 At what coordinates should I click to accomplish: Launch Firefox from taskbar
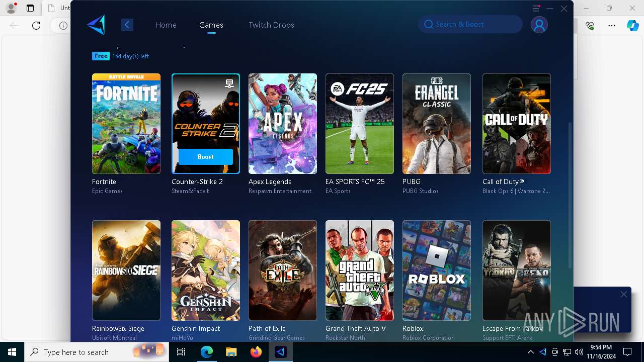(256, 352)
